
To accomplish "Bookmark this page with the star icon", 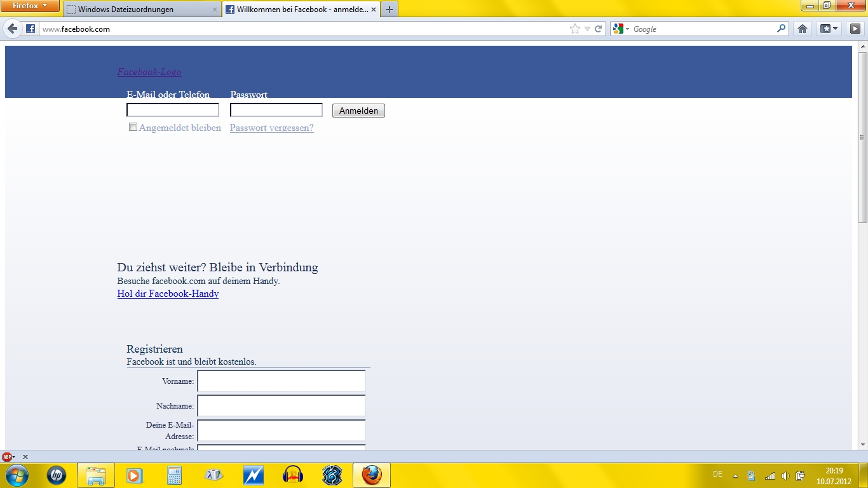I will pyautogui.click(x=575, y=29).
